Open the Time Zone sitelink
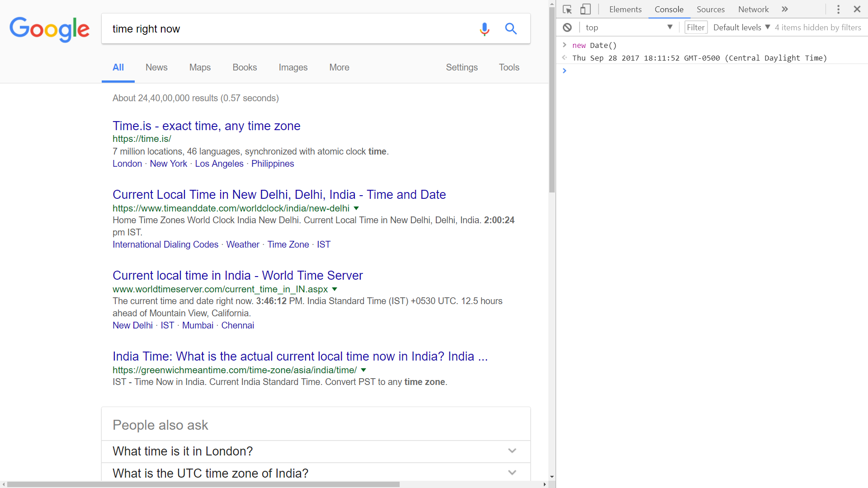The image size is (868, 488). pos(288,245)
